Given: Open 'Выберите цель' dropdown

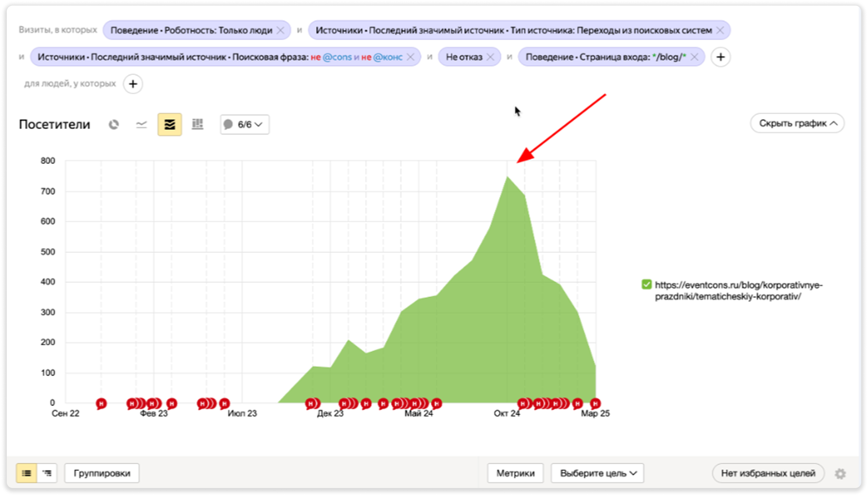Looking at the screenshot, I should click(x=597, y=473).
